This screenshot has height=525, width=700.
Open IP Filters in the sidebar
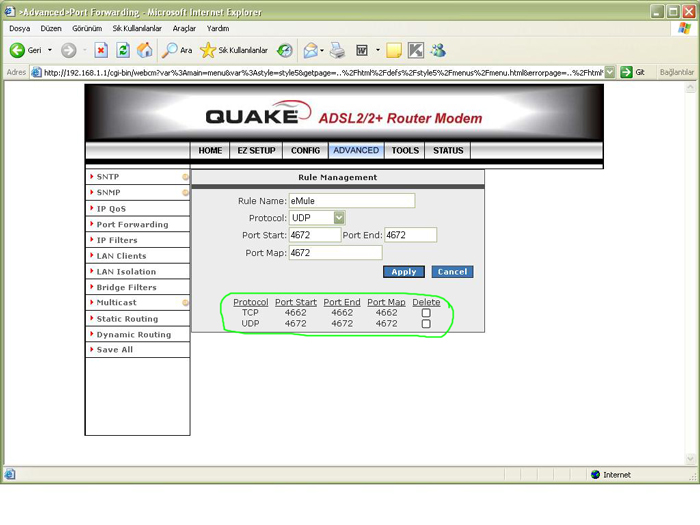117,240
